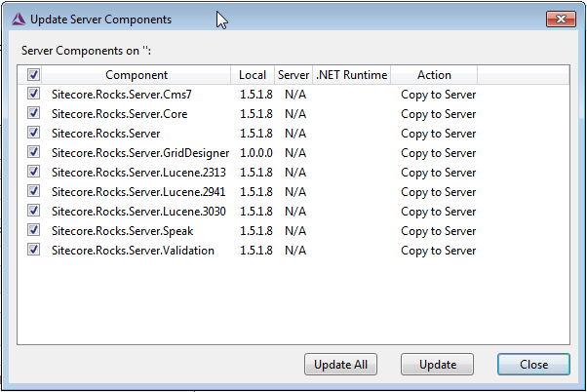587x392 pixels.
Task: Select the Sitecore.Rocks.Server.Validation name
Action: click(x=133, y=250)
